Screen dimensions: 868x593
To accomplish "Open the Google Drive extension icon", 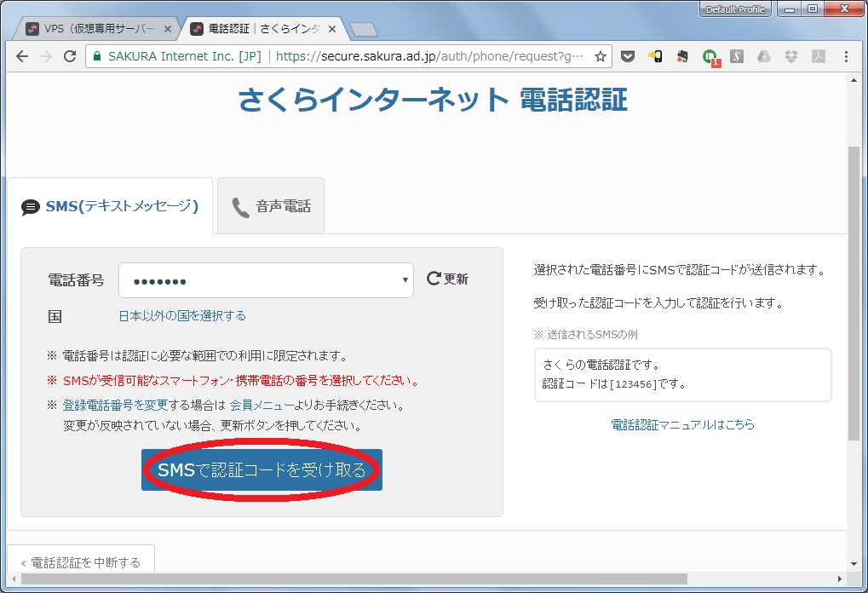I will coord(764,56).
